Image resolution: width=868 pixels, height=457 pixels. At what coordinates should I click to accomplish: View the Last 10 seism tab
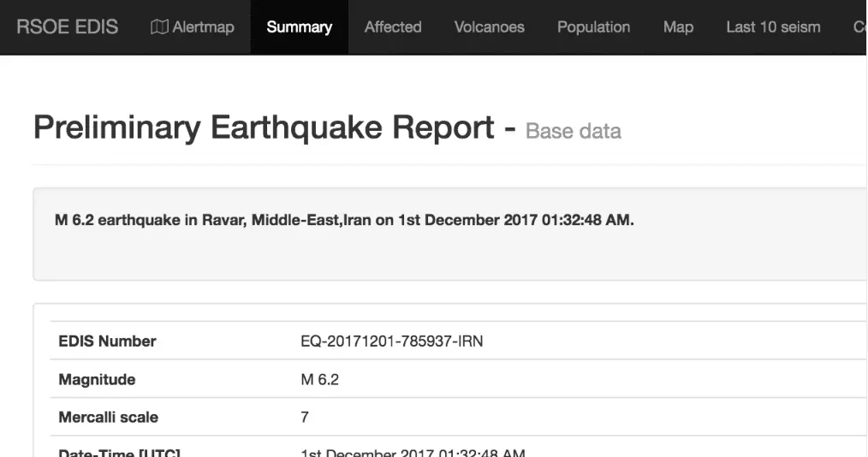coord(773,27)
